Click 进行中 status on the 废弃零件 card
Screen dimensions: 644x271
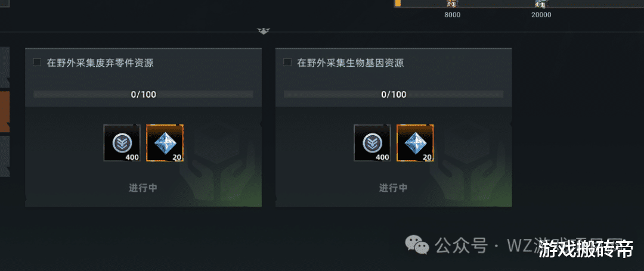click(x=143, y=188)
